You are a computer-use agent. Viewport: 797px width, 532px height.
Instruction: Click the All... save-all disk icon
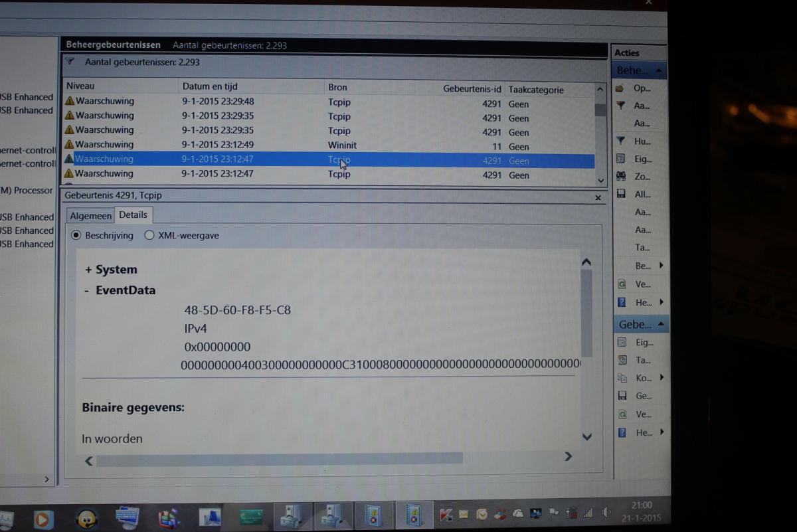click(x=621, y=194)
